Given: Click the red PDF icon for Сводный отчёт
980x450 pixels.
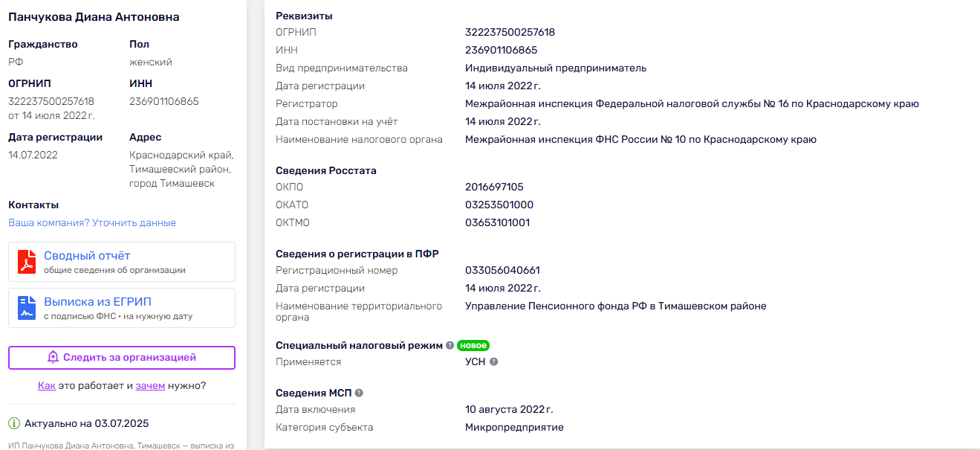Looking at the screenshot, I should coord(27,262).
